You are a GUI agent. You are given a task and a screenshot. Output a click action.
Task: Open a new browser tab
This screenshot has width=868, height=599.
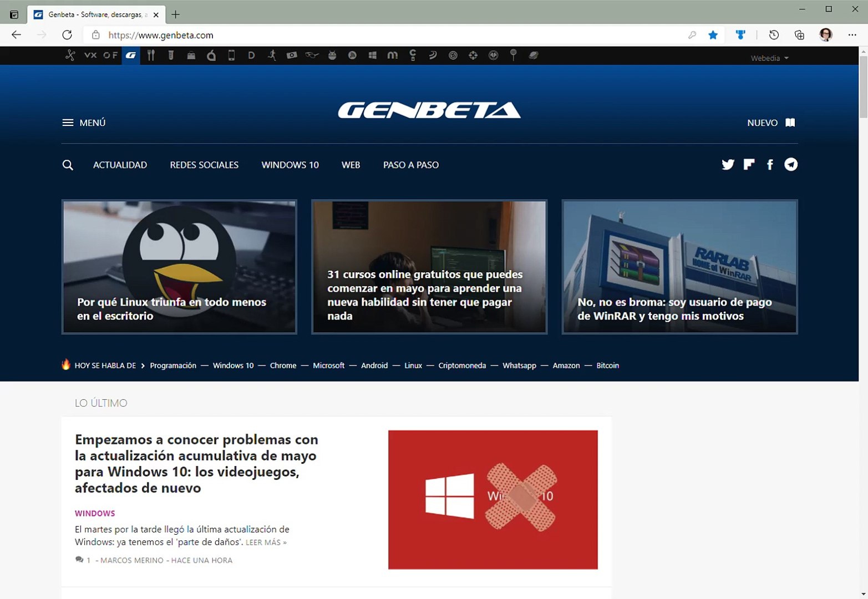pos(175,14)
